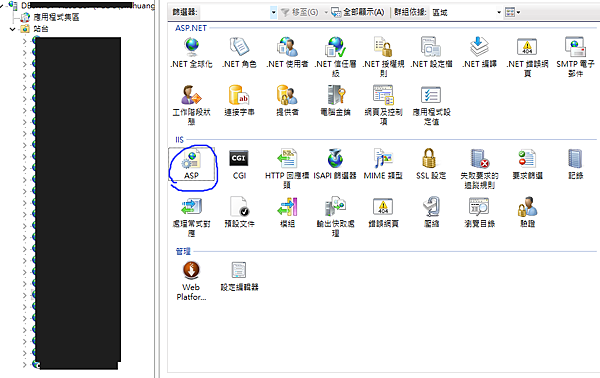Open the .NET 使用者 feature
The image size is (600, 378).
coord(287,53)
